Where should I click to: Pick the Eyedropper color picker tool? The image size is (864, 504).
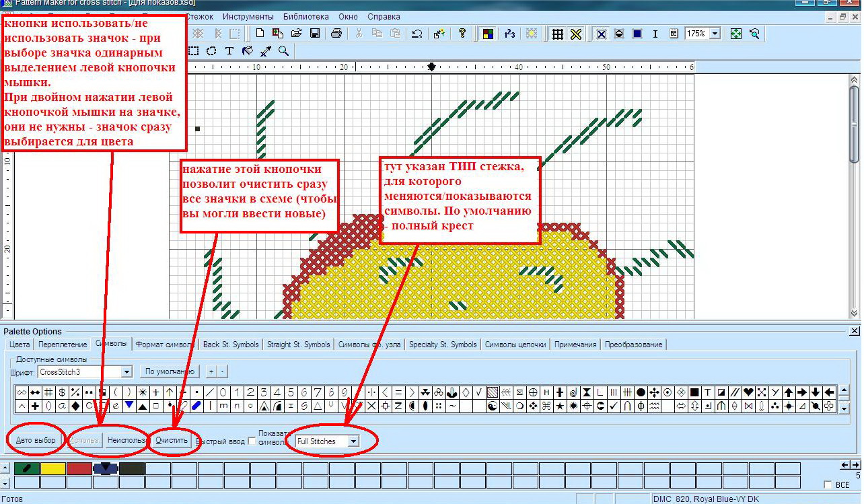[x=265, y=51]
